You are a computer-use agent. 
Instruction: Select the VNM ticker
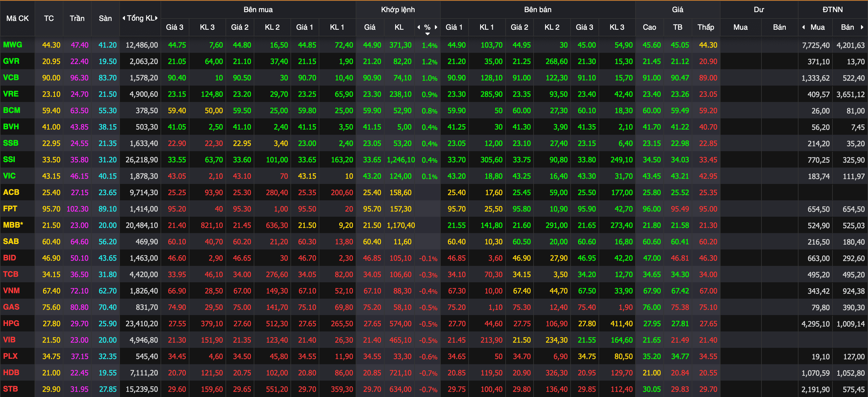[11, 290]
